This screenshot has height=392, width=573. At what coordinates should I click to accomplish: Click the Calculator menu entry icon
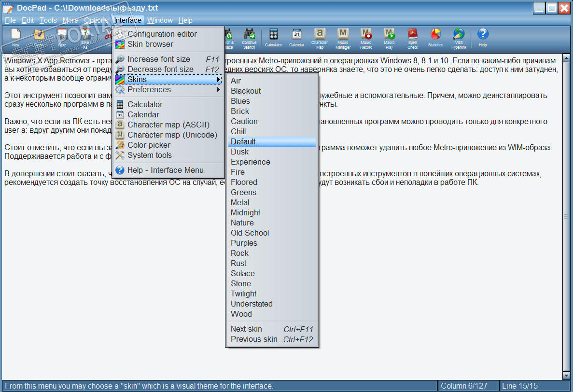tap(120, 104)
